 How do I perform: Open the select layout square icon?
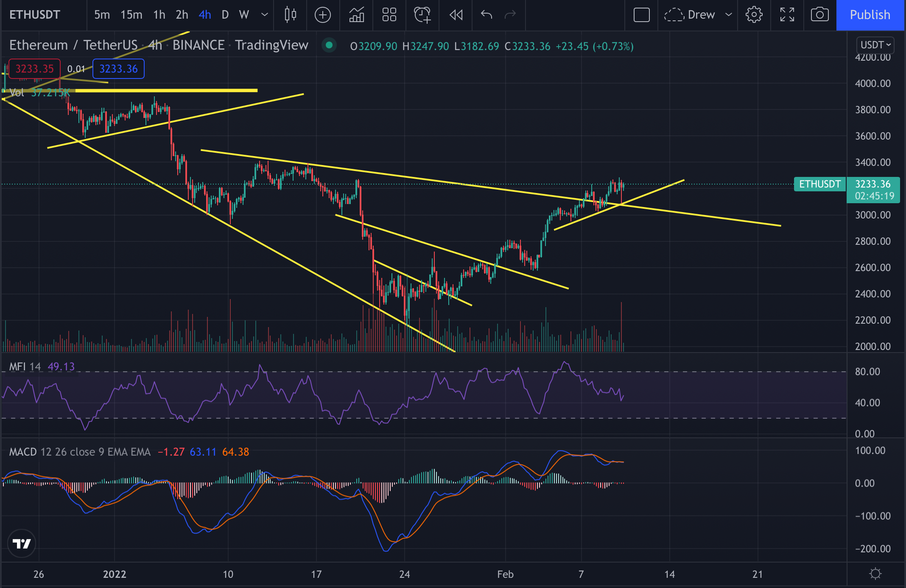(641, 15)
